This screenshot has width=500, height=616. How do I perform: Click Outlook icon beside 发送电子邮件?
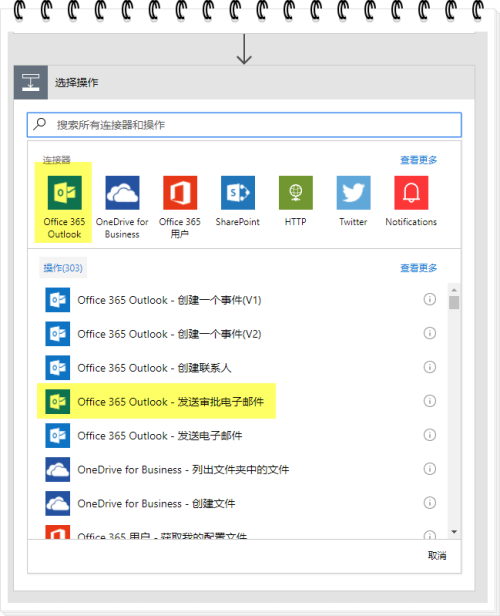pyautogui.click(x=58, y=435)
